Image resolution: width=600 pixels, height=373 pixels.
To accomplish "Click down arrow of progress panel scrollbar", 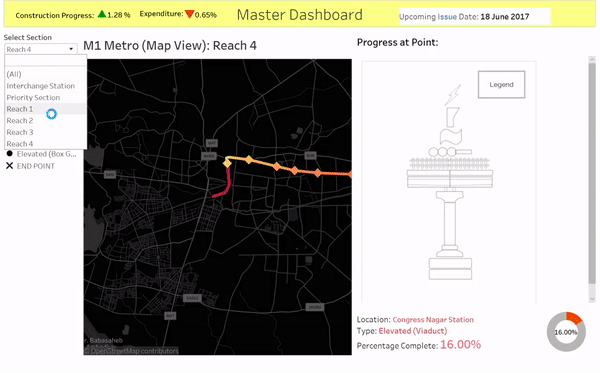I will 592,299.
